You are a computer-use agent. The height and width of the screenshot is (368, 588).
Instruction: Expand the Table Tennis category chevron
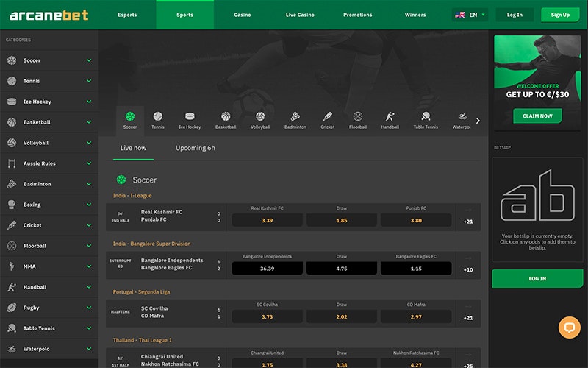pos(89,328)
